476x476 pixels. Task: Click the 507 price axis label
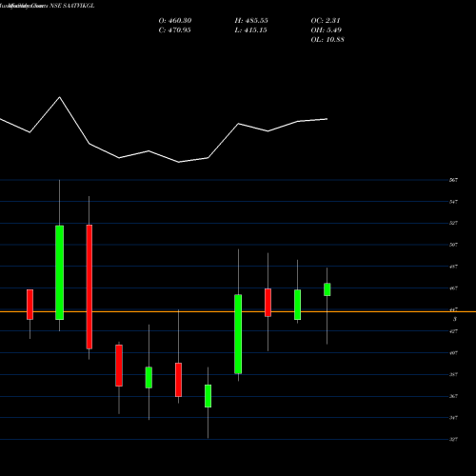pos(453,245)
